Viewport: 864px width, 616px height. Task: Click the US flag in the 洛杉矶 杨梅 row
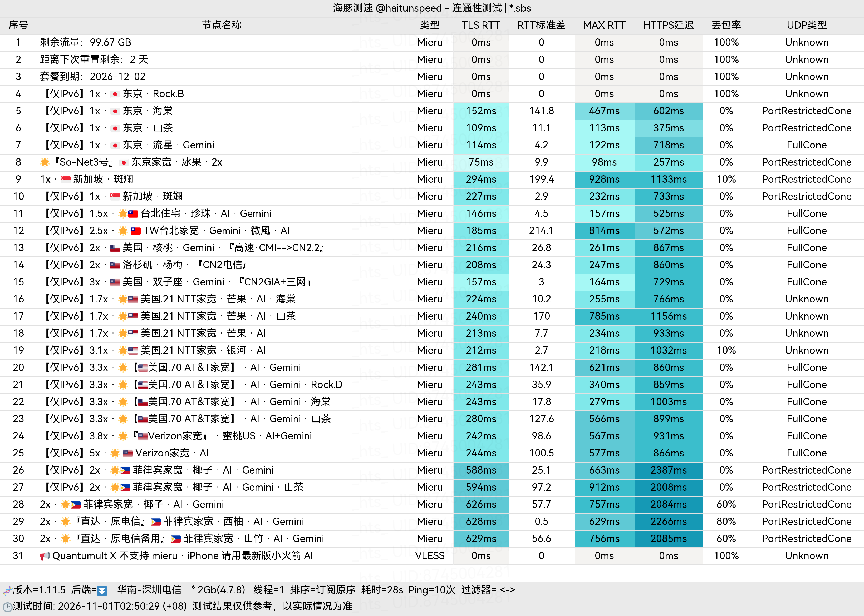click(x=115, y=265)
